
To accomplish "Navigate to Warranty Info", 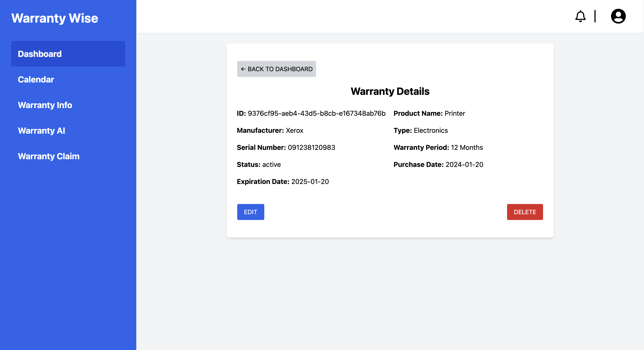I will pyautogui.click(x=45, y=105).
